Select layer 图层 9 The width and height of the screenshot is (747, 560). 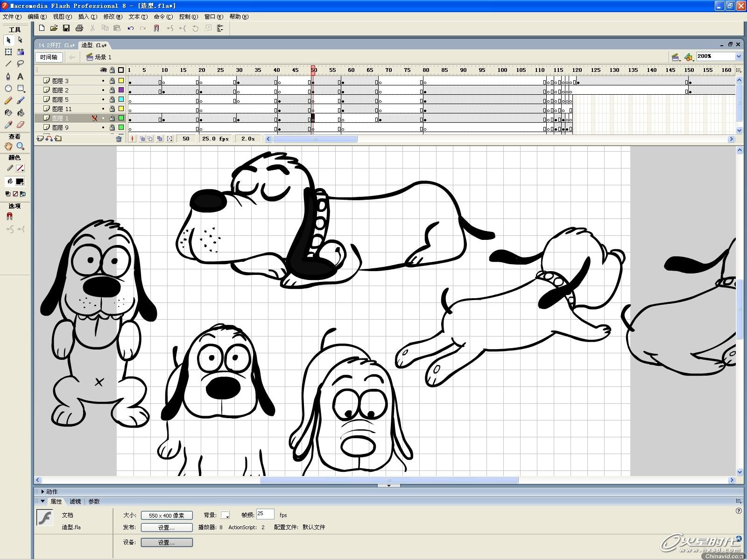point(60,127)
